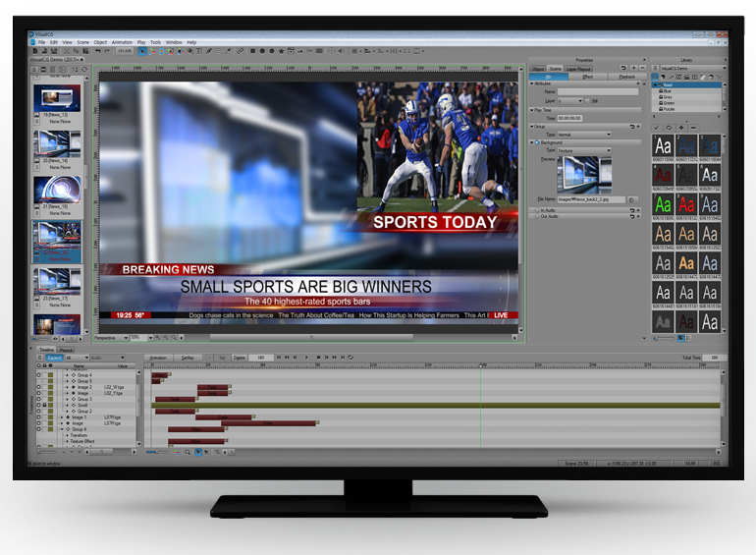Select the Star shape tool
Screen dimensions: 756x555
point(282,51)
